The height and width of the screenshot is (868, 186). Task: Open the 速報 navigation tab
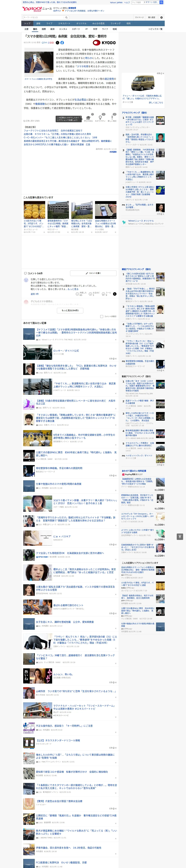38,24
